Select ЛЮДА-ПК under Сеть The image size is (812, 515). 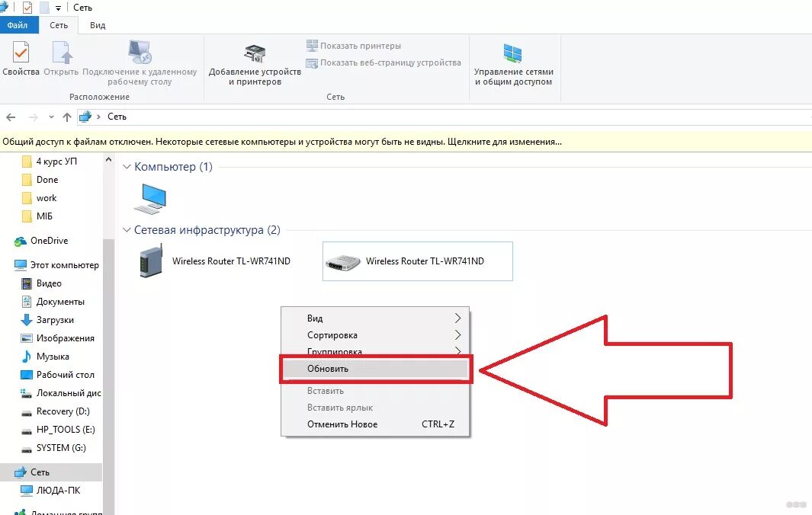pos(51,490)
